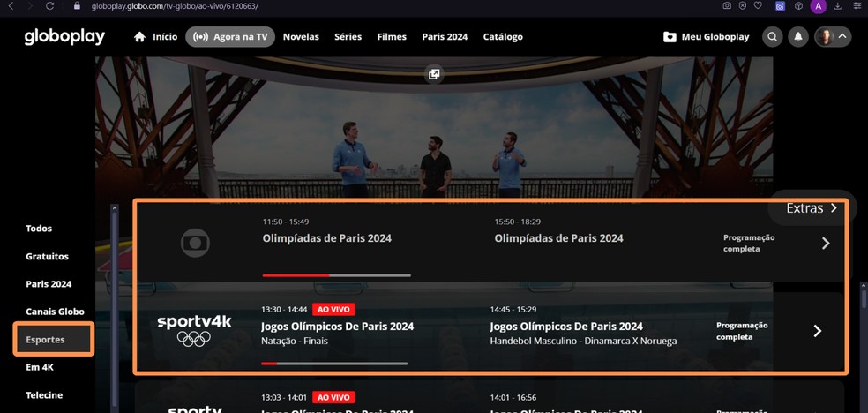
Task: Open the Paris 2024 menu
Action: click(x=445, y=36)
